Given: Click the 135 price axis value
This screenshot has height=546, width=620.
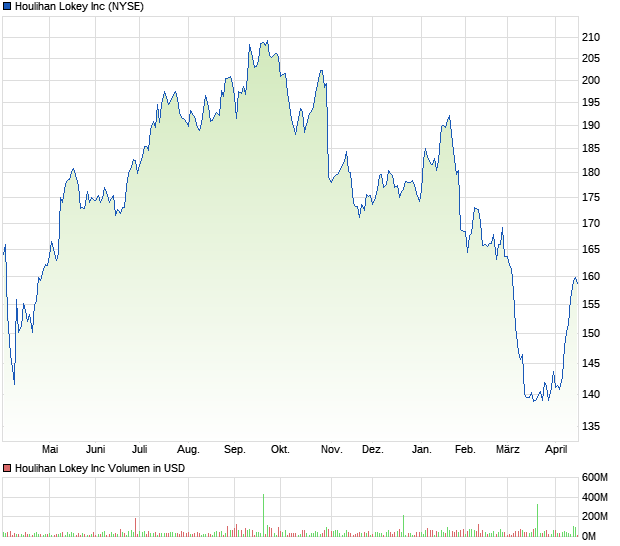Looking at the screenshot, I should click(591, 427).
